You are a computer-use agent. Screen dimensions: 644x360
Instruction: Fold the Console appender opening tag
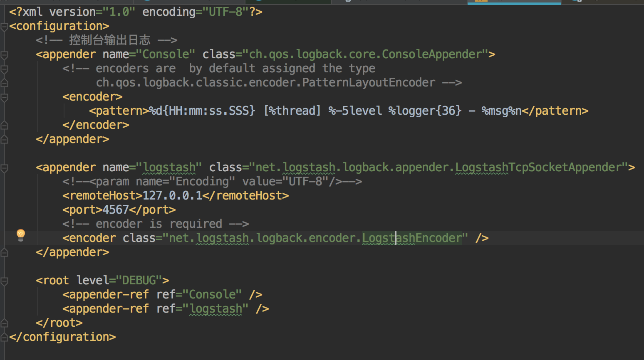pyautogui.click(x=4, y=55)
